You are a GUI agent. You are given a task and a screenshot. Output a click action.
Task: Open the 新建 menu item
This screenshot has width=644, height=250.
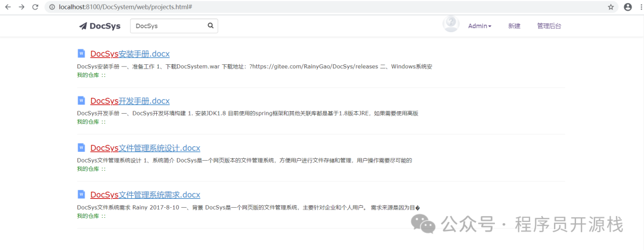514,26
